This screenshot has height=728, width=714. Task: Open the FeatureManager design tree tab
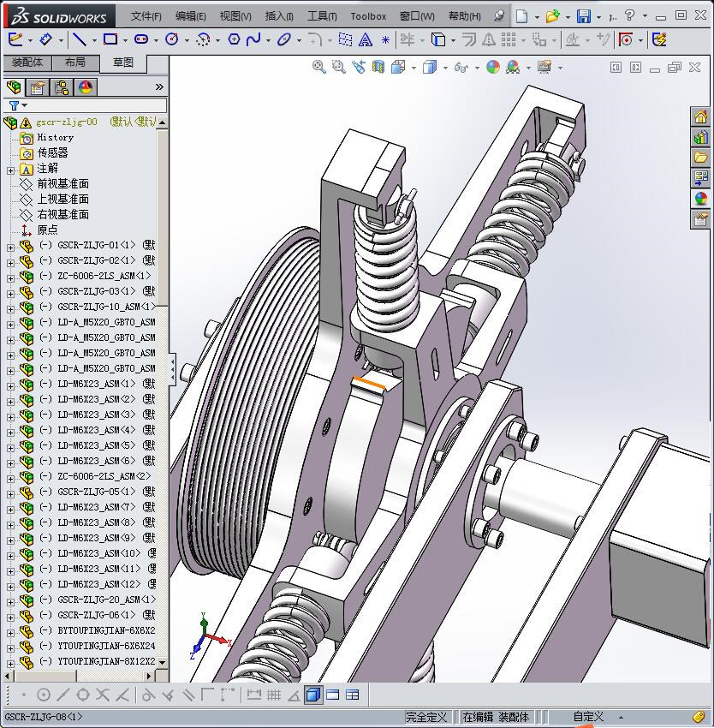point(14,87)
